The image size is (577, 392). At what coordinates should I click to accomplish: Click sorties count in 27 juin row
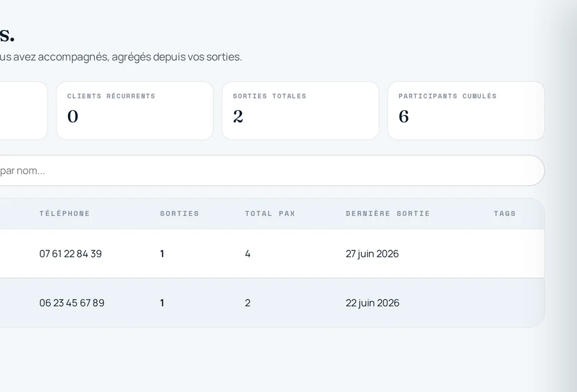(x=162, y=254)
